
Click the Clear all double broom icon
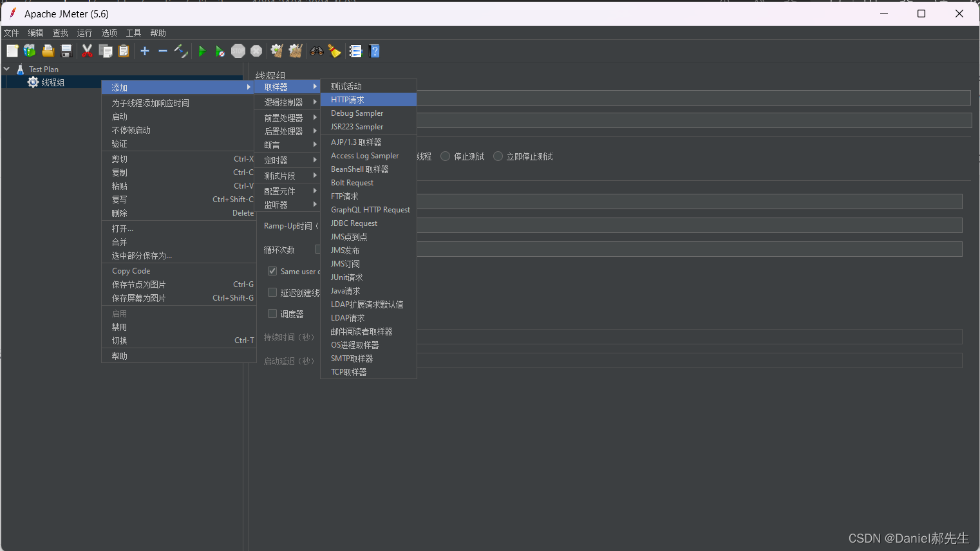(x=296, y=51)
